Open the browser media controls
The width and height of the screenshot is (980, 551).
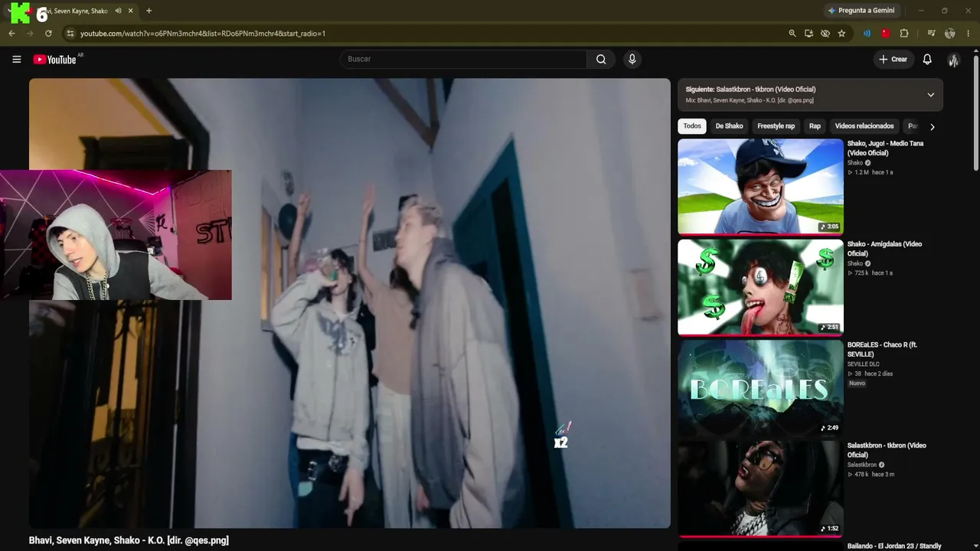pyautogui.click(x=931, y=34)
